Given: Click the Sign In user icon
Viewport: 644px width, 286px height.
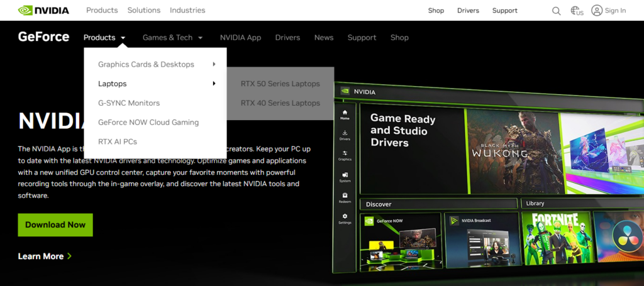Looking at the screenshot, I should click(x=597, y=10).
